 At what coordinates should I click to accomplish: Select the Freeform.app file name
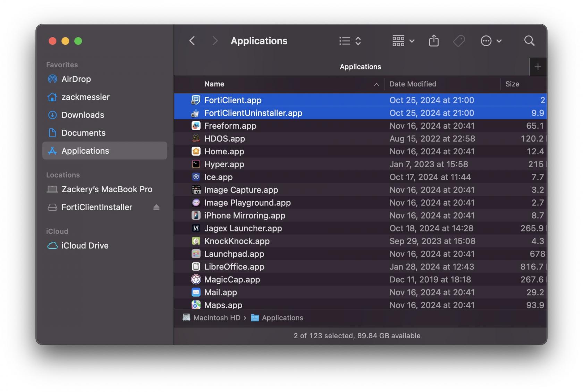click(230, 126)
